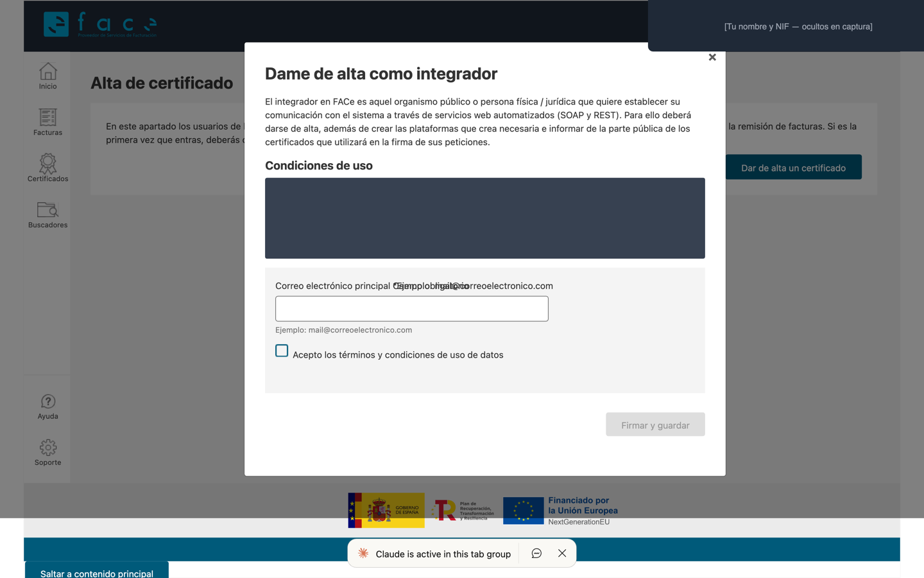Focus the Correo electrónico principal input field

[412, 309]
